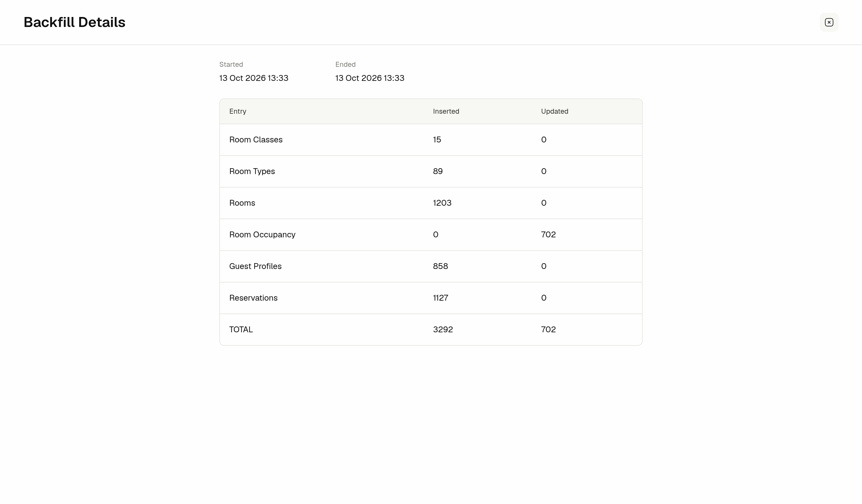Close the Backfill Details dialog
Image resolution: width=862 pixels, height=504 pixels.
click(829, 22)
